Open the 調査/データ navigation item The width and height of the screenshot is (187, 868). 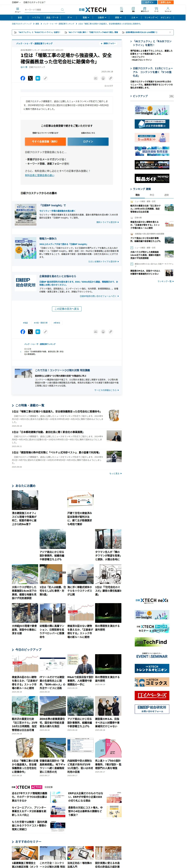[52, 18]
